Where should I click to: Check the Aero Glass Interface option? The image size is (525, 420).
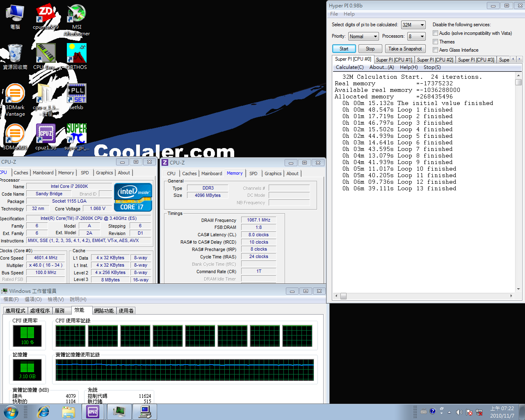point(435,50)
